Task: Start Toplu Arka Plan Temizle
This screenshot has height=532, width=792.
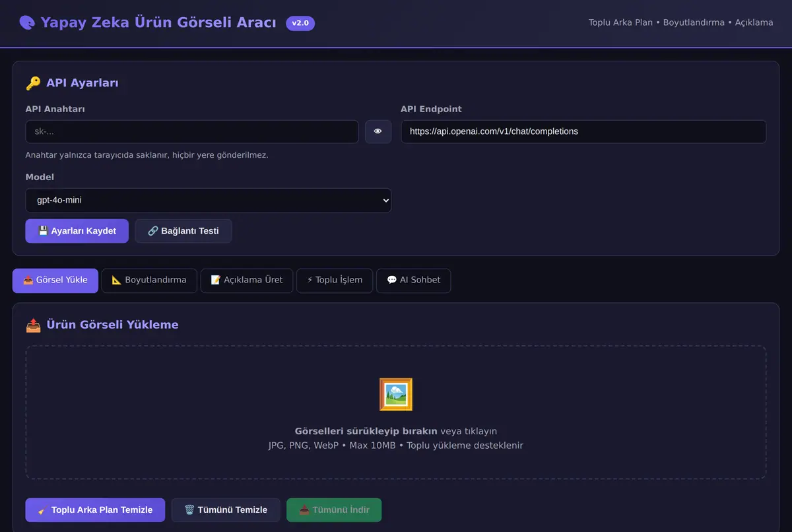Action: pos(95,510)
